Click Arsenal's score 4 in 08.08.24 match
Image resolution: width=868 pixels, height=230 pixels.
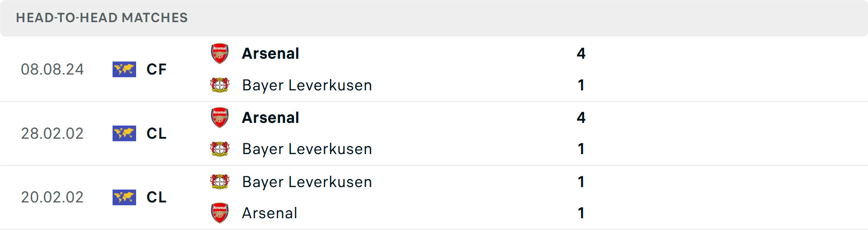tap(581, 53)
